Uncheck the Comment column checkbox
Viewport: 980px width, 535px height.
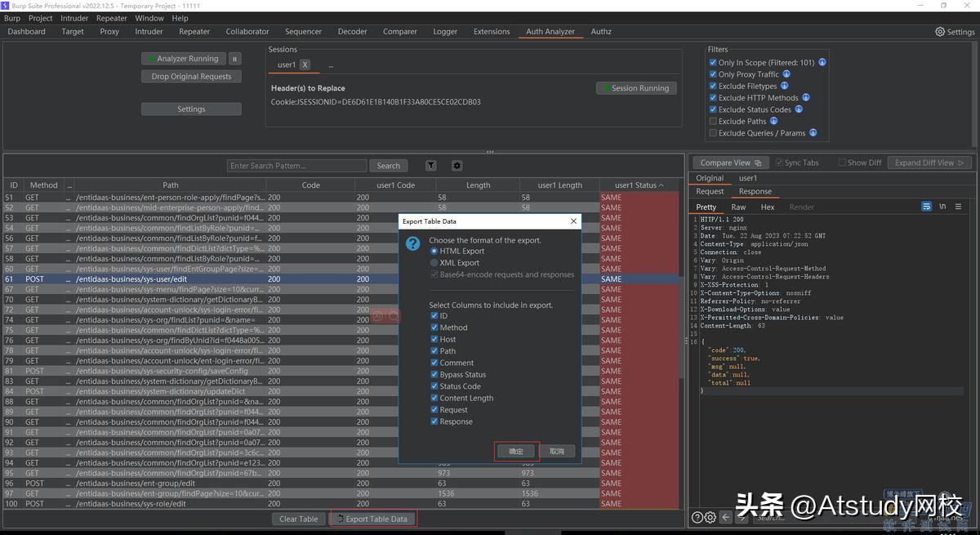434,363
